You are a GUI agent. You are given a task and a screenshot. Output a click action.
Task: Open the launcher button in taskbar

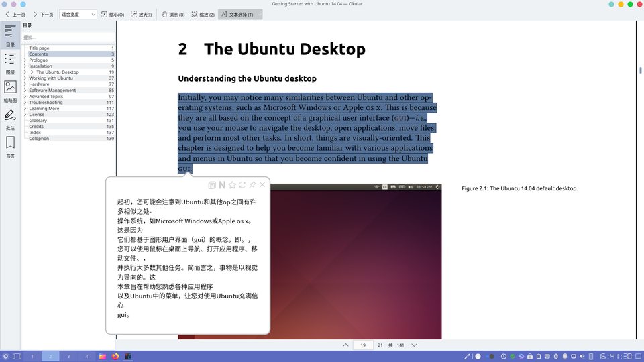point(6,356)
